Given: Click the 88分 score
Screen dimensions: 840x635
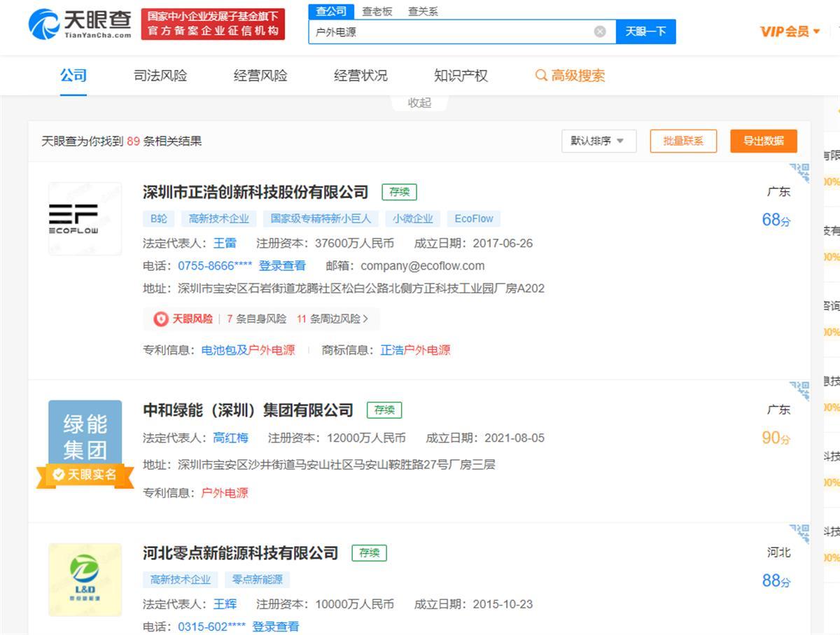Looking at the screenshot, I should click(x=776, y=581).
